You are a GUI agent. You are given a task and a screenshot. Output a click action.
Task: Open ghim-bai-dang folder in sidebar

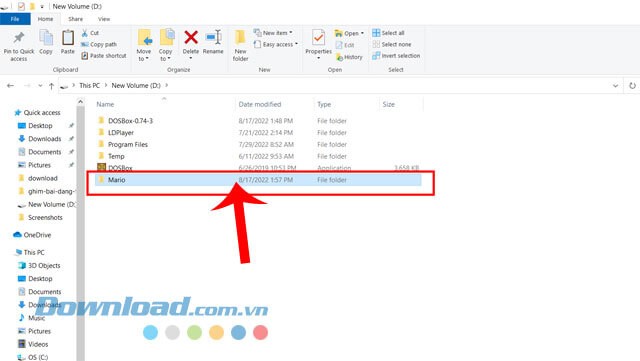[51, 192]
